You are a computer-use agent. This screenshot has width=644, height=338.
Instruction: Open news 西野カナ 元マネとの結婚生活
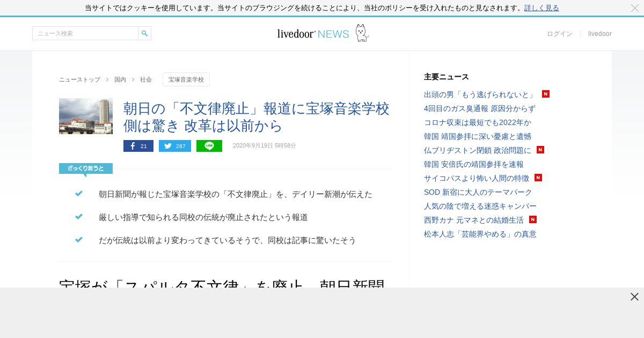point(474,220)
